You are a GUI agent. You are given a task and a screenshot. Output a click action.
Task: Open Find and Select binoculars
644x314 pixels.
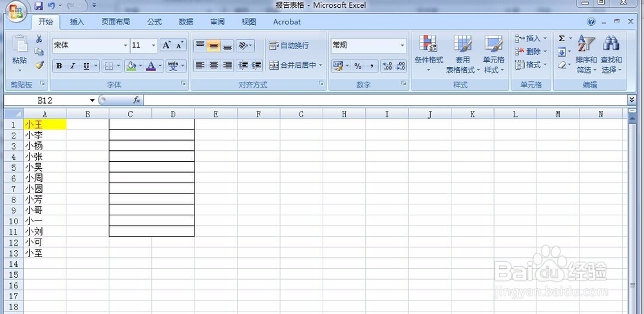[x=611, y=54]
